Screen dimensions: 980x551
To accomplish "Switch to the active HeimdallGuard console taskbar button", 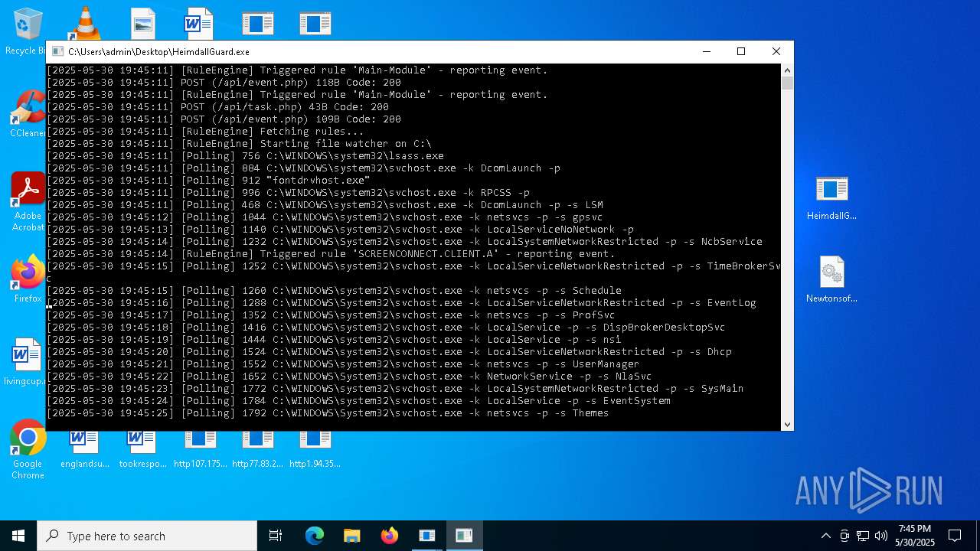I will click(464, 536).
